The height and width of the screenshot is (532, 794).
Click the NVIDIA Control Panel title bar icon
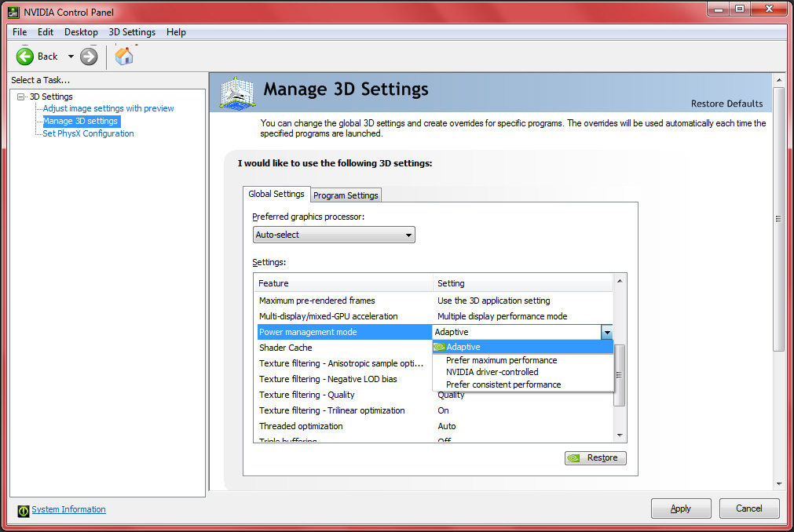[13, 12]
